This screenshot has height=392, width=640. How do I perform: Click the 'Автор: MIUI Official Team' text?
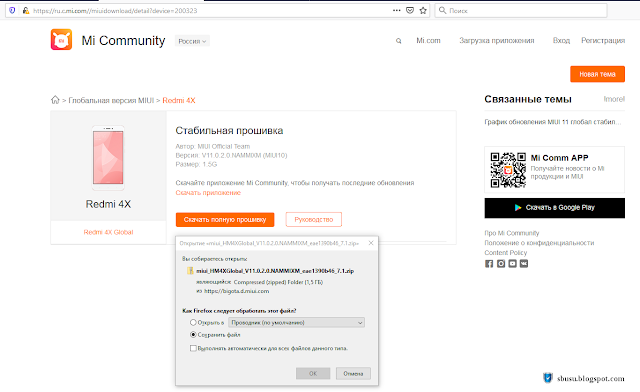213,146
